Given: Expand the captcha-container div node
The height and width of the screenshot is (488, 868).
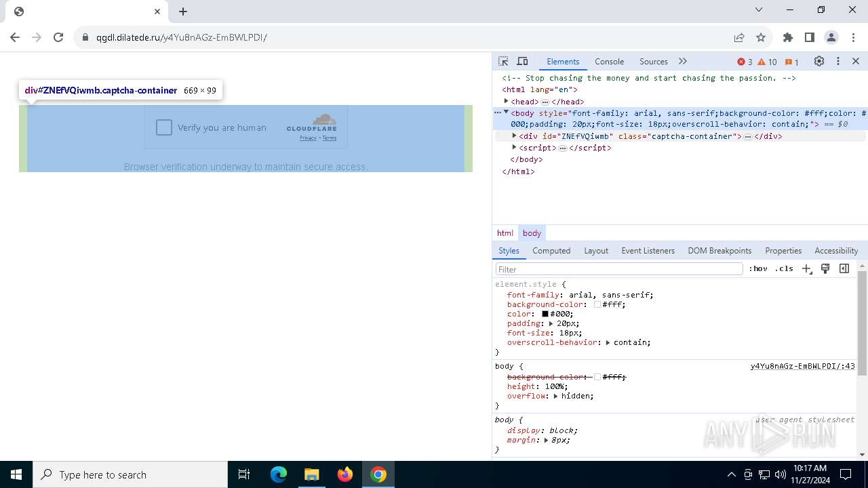Looking at the screenshot, I should [x=514, y=136].
